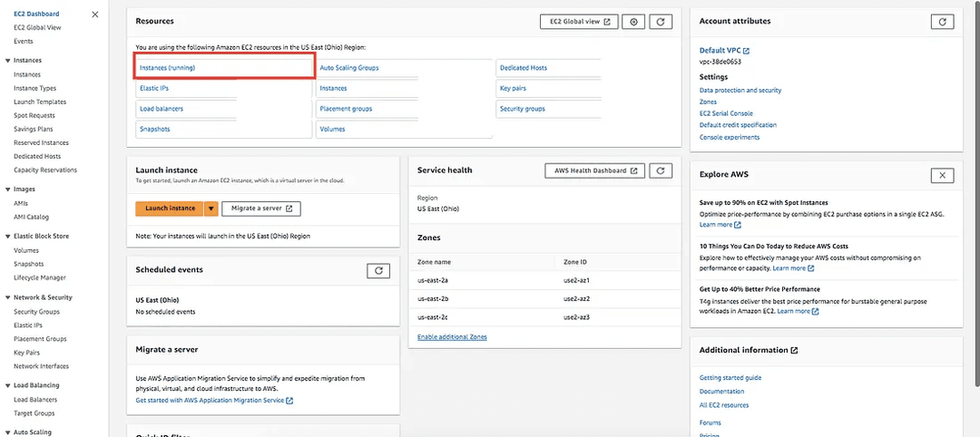The width and height of the screenshot is (980, 437).
Task: Select Events in sidebar
Action: point(23,41)
